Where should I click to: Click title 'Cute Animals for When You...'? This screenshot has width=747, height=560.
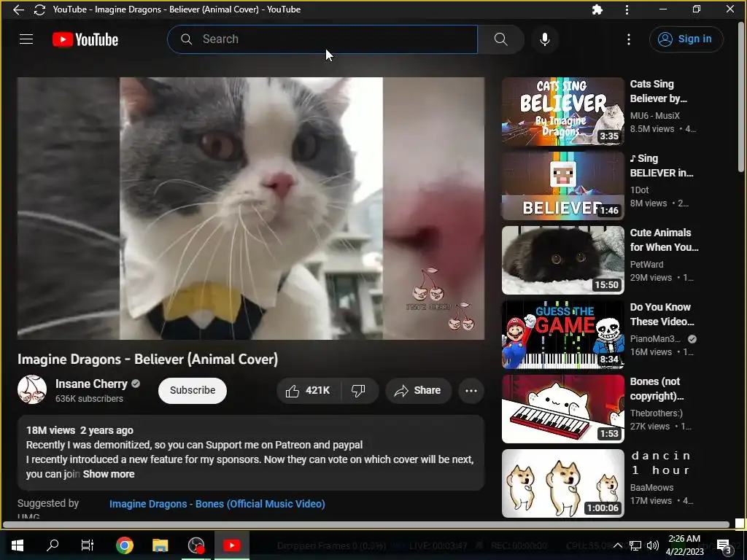coord(664,239)
